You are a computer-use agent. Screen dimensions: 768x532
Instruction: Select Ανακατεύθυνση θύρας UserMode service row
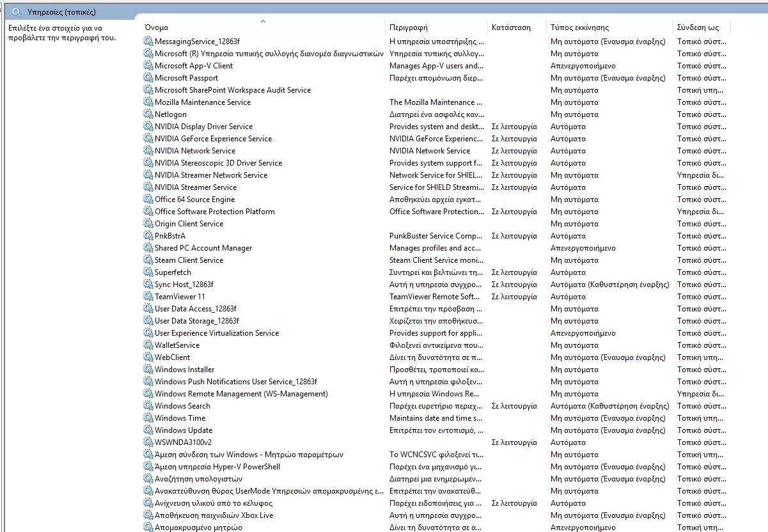pyautogui.click(x=436, y=491)
